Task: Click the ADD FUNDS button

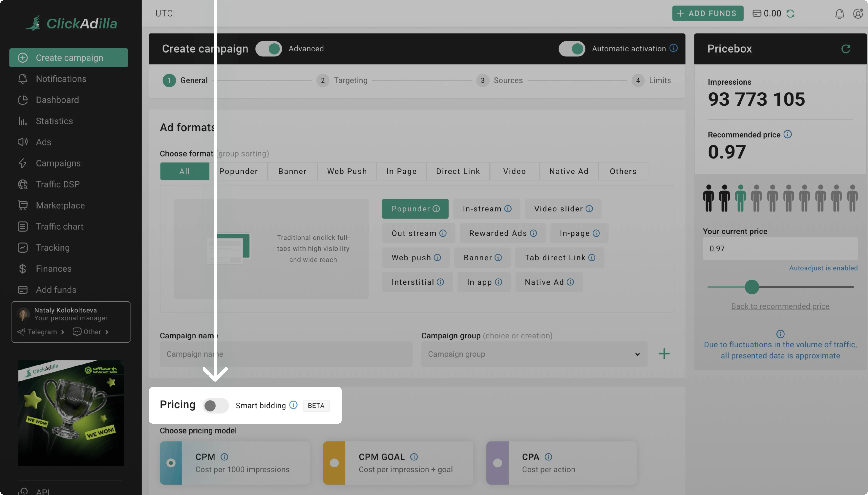Action: click(x=708, y=13)
